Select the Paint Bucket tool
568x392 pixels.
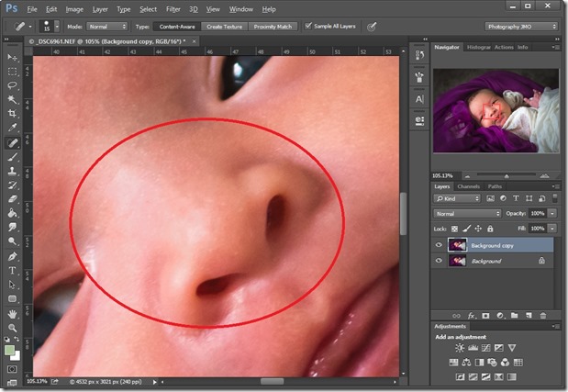click(x=12, y=213)
